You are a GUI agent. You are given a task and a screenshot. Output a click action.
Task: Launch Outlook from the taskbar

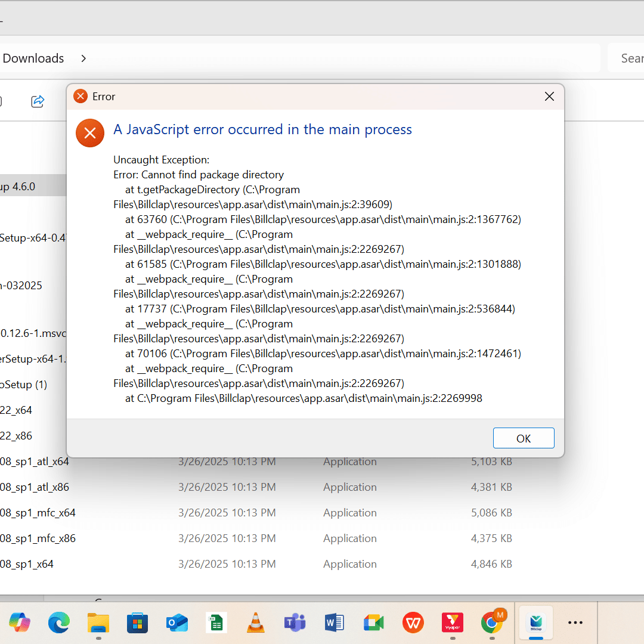point(177,622)
